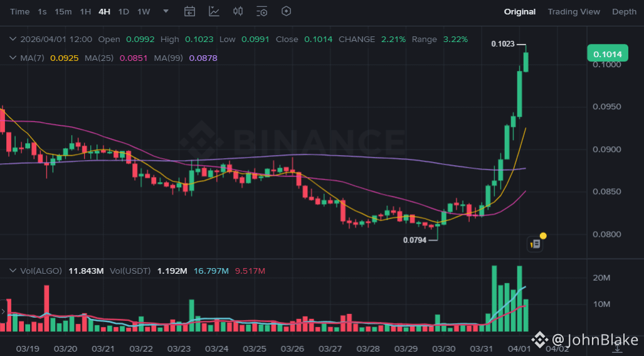This screenshot has height=356, width=644.
Task: Collapse the MA indicator row chevron
Action: pyautogui.click(x=13, y=58)
